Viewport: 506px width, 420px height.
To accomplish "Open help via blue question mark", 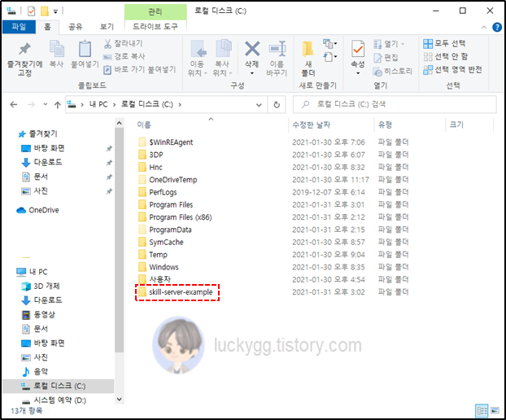I will click(x=497, y=27).
